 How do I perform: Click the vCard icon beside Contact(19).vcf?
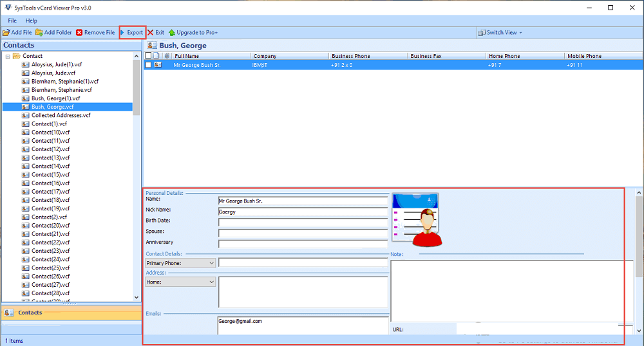pyautogui.click(x=26, y=208)
